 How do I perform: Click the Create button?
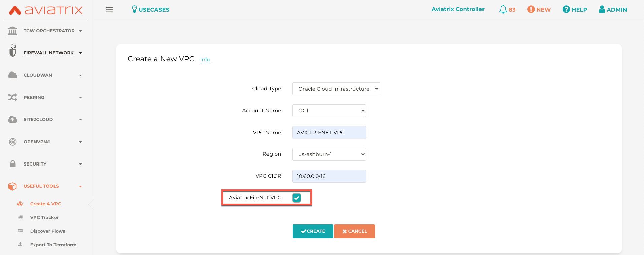tap(313, 231)
